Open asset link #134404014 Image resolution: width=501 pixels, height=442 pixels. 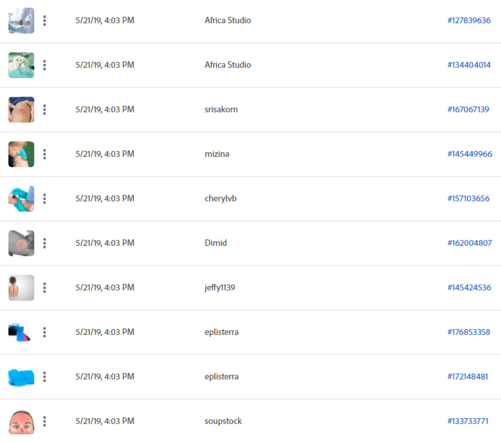point(469,65)
